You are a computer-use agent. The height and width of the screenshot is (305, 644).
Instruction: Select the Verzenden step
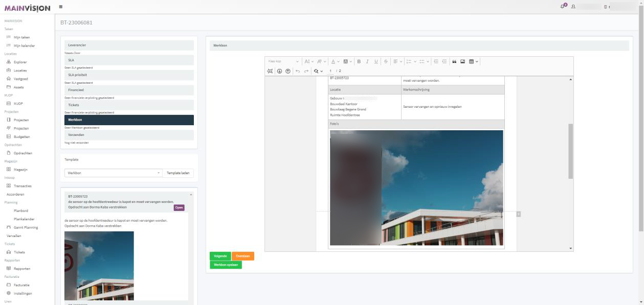tap(129, 135)
